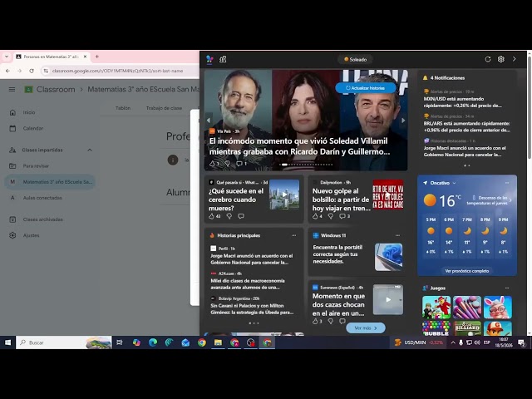Go to previous story in featured carousel
The width and height of the screenshot is (532, 399).
click(x=209, y=120)
